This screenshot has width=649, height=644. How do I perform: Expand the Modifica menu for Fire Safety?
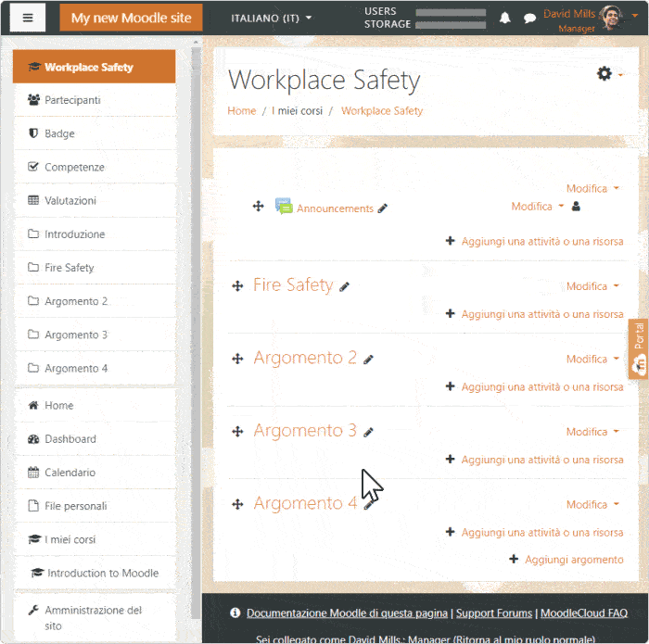(x=592, y=286)
